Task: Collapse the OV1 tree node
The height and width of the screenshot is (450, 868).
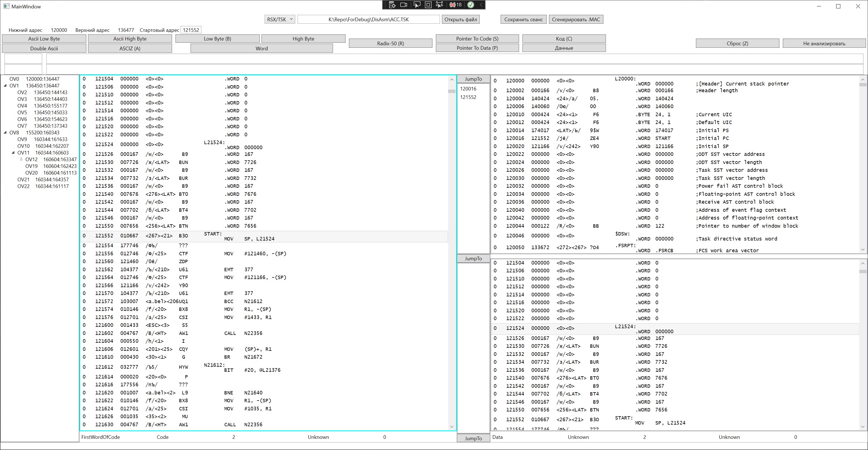Action: 5,85
